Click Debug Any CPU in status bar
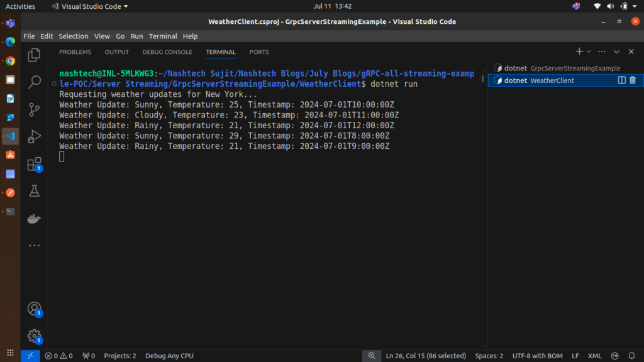Screen dimensions: 644x362 (x=169, y=356)
